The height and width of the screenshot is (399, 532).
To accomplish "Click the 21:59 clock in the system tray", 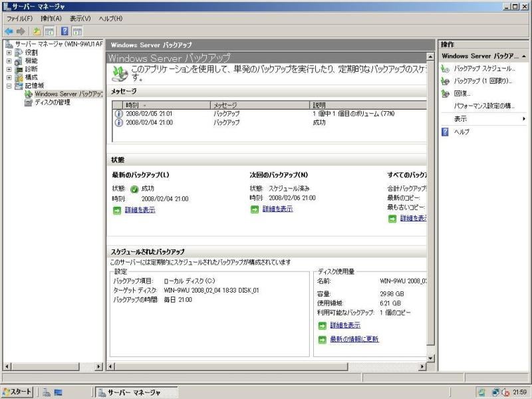I will pos(519,392).
